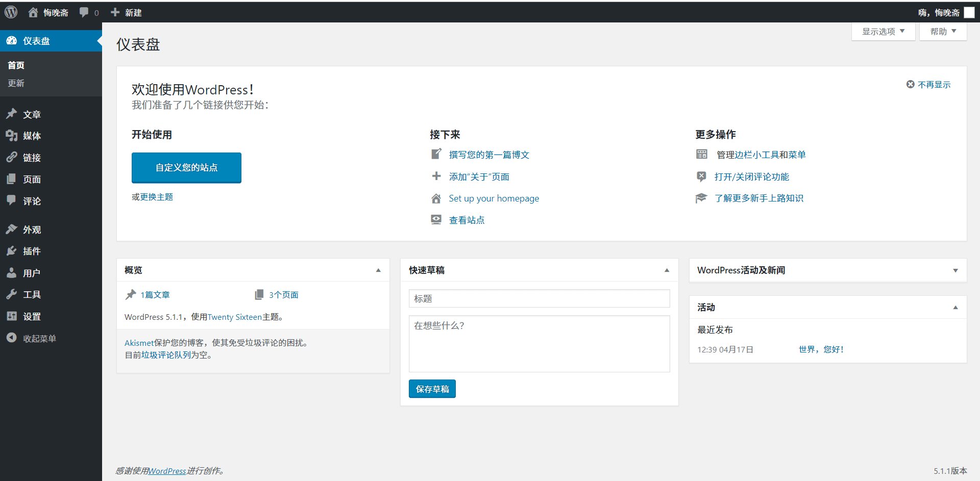The width and height of the screenshot is (980, 481).
Task: Click the 仪表盘 dashboard gauge icon
Action: pyautogui.click(x=12, y=41)
